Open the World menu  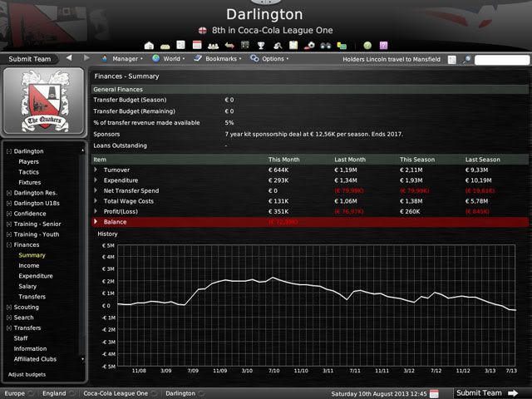point(168,59)
